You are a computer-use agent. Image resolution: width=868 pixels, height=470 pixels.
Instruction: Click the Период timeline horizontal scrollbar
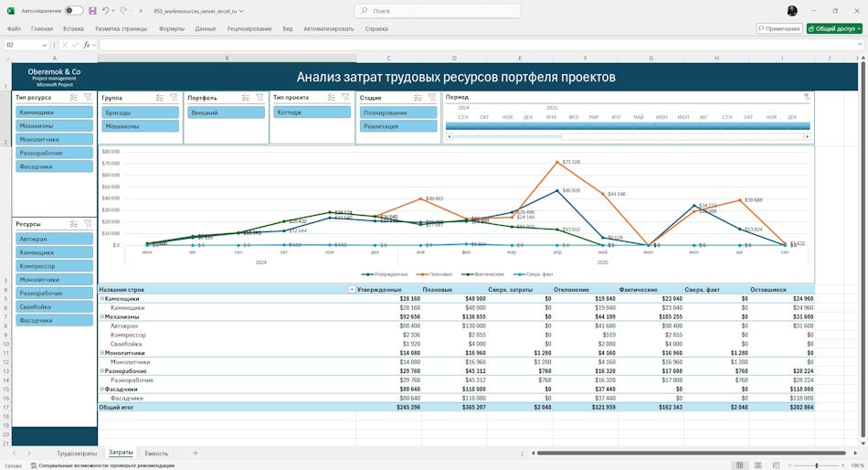click(627, 136)
